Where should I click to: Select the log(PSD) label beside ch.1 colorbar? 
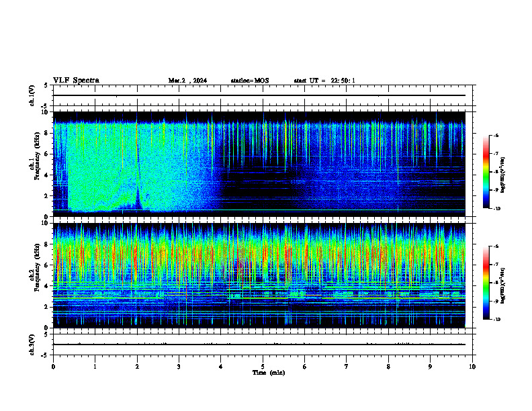(x=503, y=175)
